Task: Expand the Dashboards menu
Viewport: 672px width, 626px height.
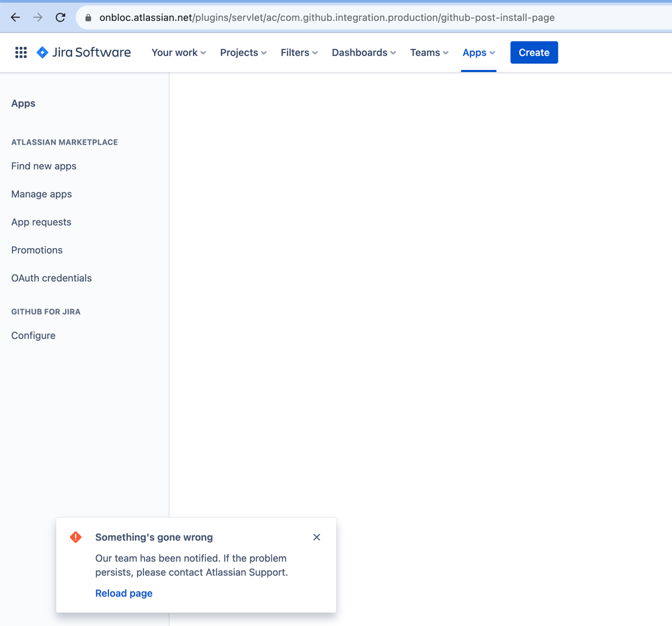Action: click(x=363, y=52)
